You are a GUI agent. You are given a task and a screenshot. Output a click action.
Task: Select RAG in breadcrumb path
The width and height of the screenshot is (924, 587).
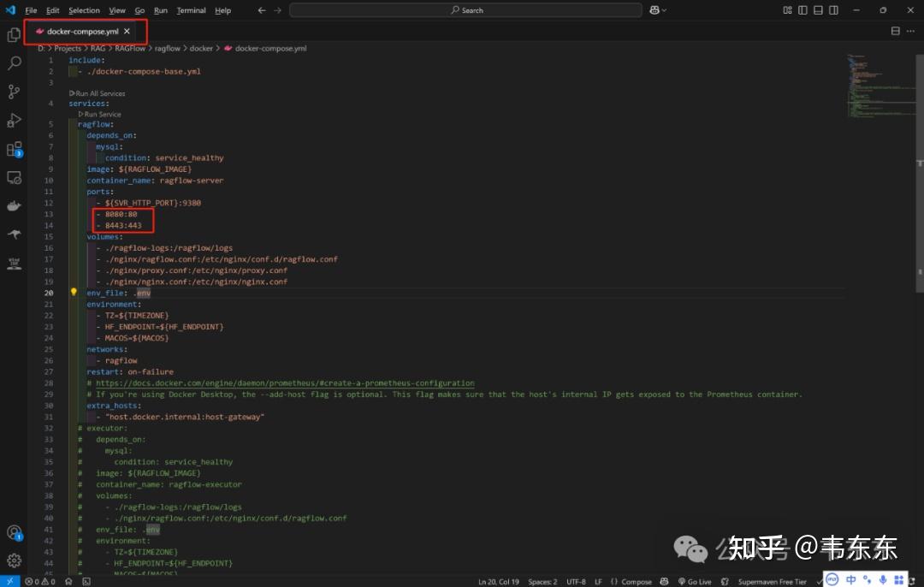click(x=98, y=48)
